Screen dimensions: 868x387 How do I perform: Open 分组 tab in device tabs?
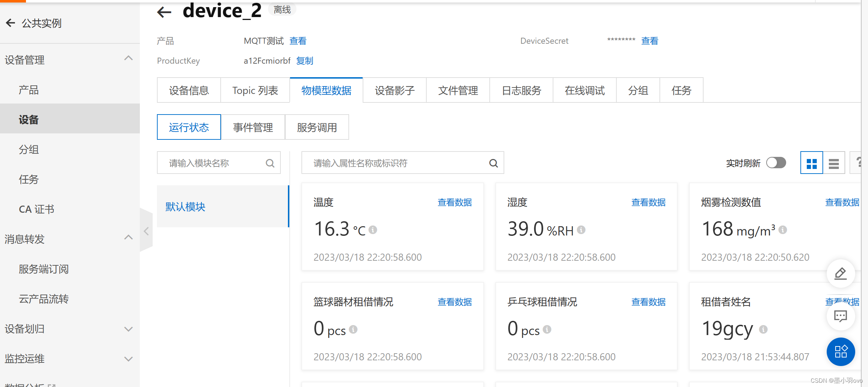pos(638,90)
